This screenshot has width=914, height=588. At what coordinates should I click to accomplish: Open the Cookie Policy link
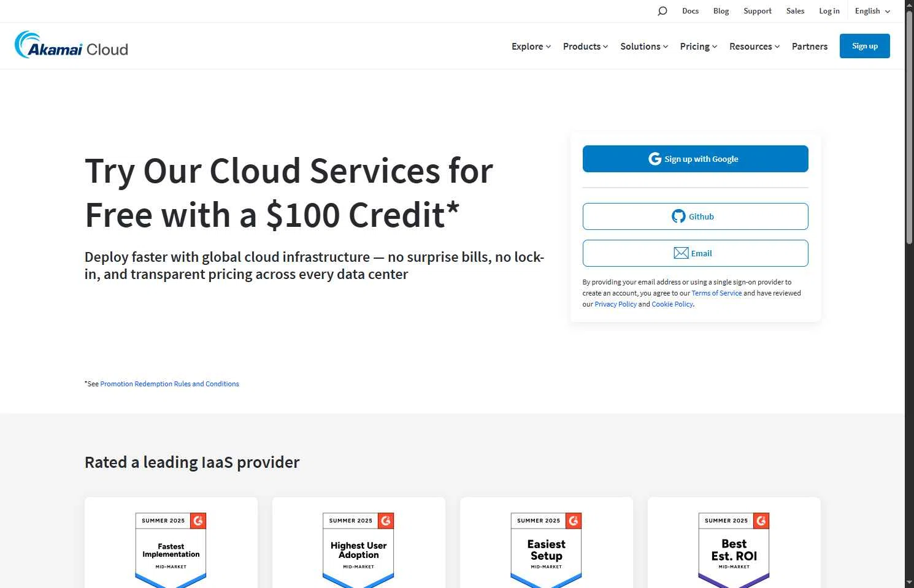click(672, 304)
